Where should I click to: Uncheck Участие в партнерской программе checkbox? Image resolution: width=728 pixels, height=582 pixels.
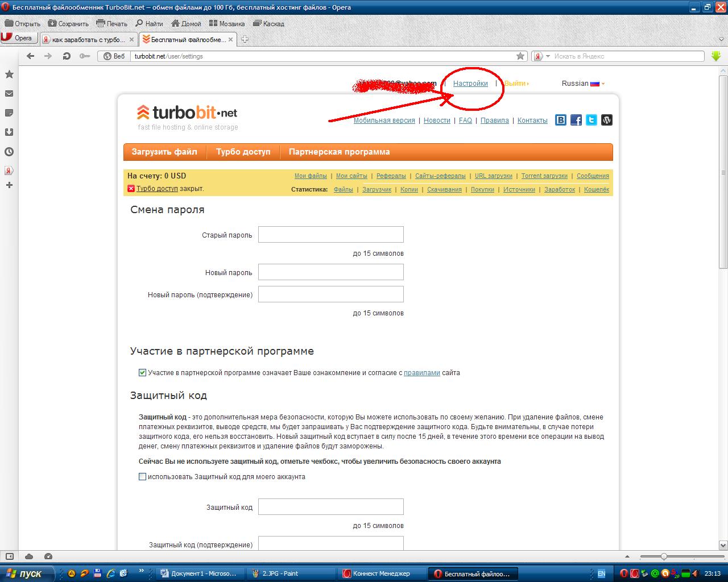click(x=143, y=373)
